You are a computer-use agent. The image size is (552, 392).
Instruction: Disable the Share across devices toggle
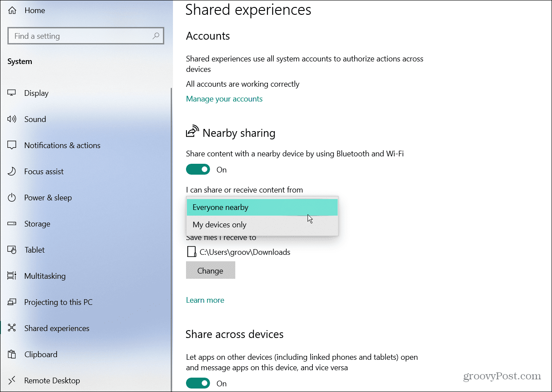pos(198,383)
